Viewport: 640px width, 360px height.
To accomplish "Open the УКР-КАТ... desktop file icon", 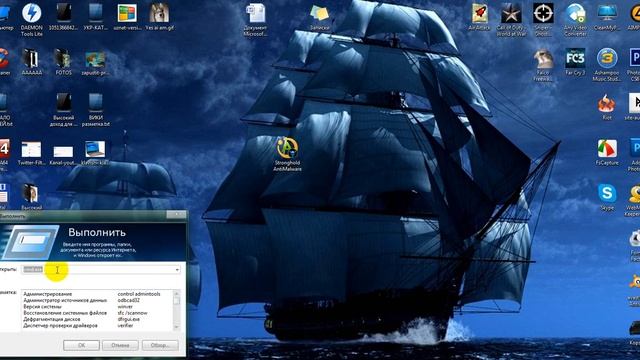I will coord(96,17).
